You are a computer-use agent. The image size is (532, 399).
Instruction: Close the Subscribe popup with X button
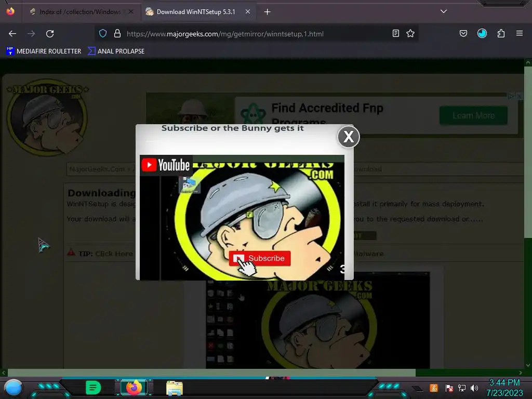click(349, 137)
